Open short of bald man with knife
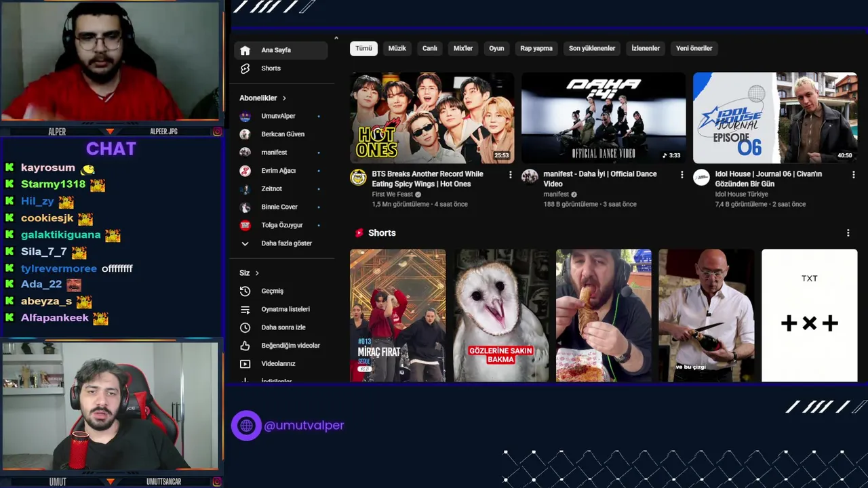The width and height of the screenshot is (868, 488). click(707, 316)
